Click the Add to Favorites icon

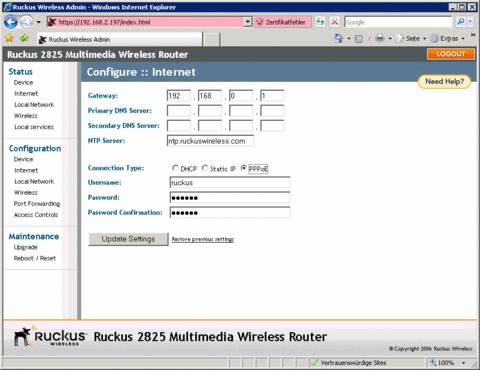point(24,38)
